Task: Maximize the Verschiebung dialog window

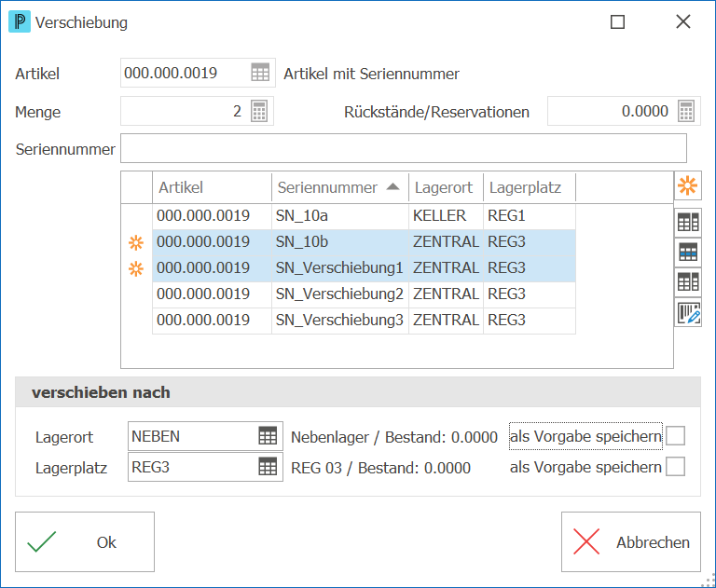Action: (617, 22)
